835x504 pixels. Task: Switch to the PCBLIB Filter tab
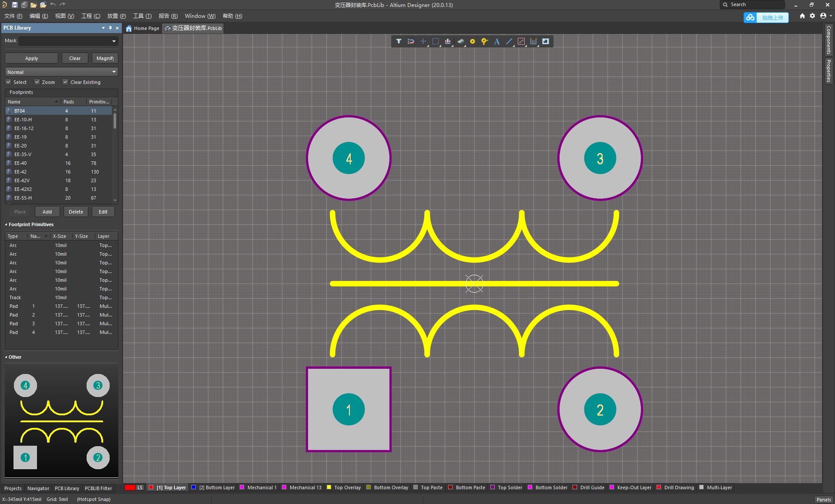(x=98, y=488)
